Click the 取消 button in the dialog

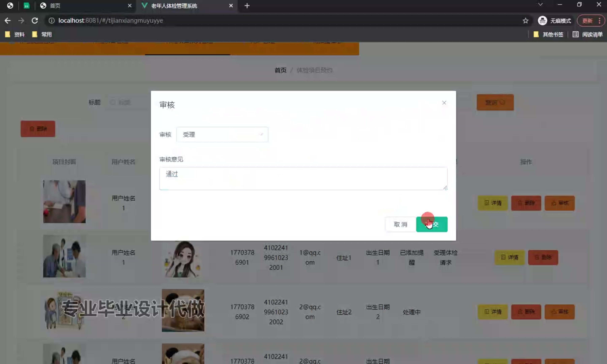tap(400, 224)
